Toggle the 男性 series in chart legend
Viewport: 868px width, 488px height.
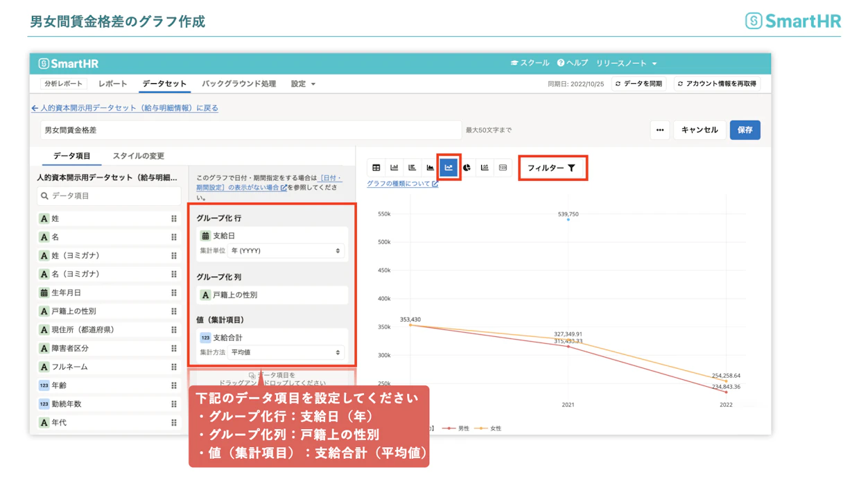click(456, 428)
